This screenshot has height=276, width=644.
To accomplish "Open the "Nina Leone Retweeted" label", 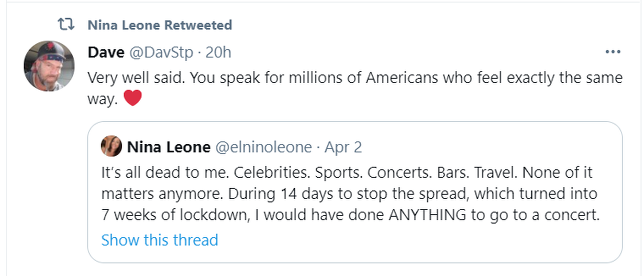I will 160,25.
